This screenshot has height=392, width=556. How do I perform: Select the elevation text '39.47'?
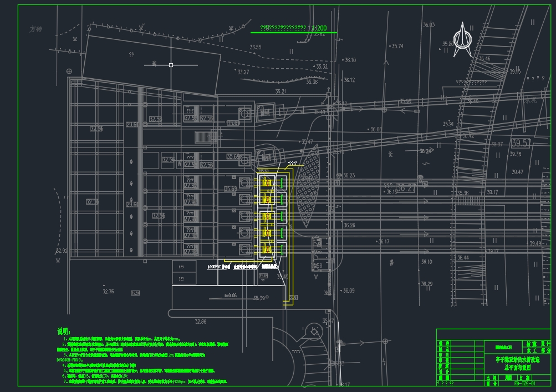click(517, 172)
